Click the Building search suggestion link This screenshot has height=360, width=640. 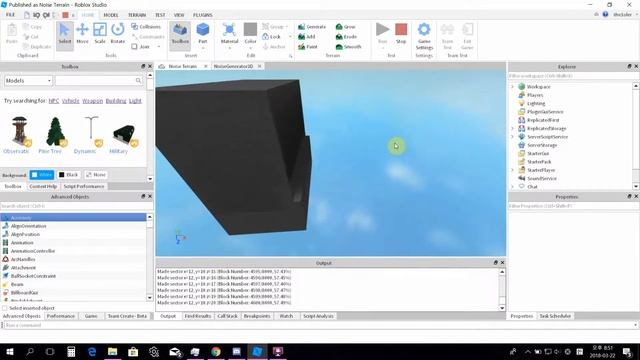click(116, 101)
